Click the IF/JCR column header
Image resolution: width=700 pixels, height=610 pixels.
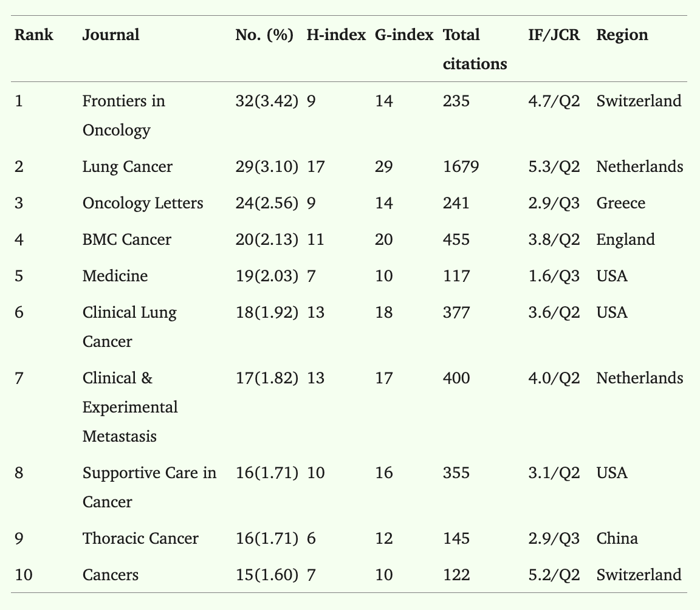(554, 35)
